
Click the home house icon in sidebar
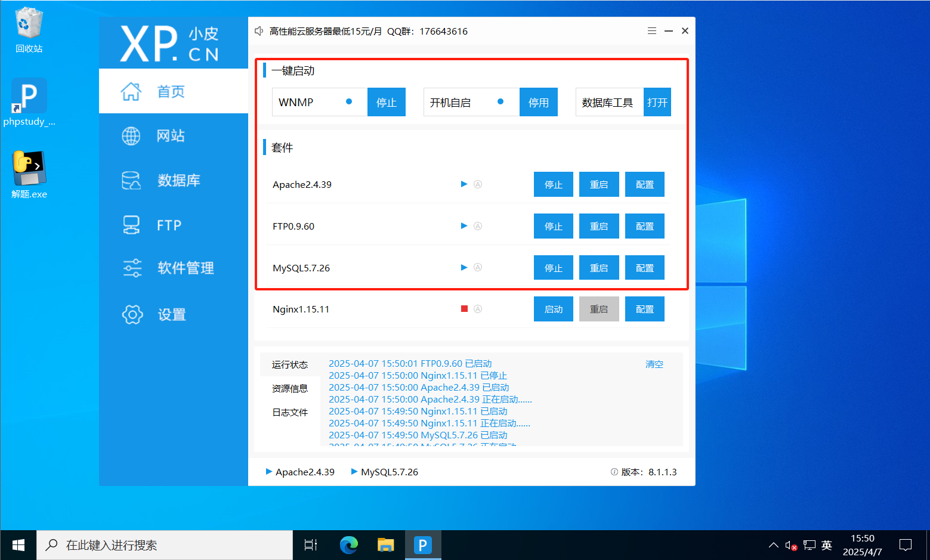[131, 91]
